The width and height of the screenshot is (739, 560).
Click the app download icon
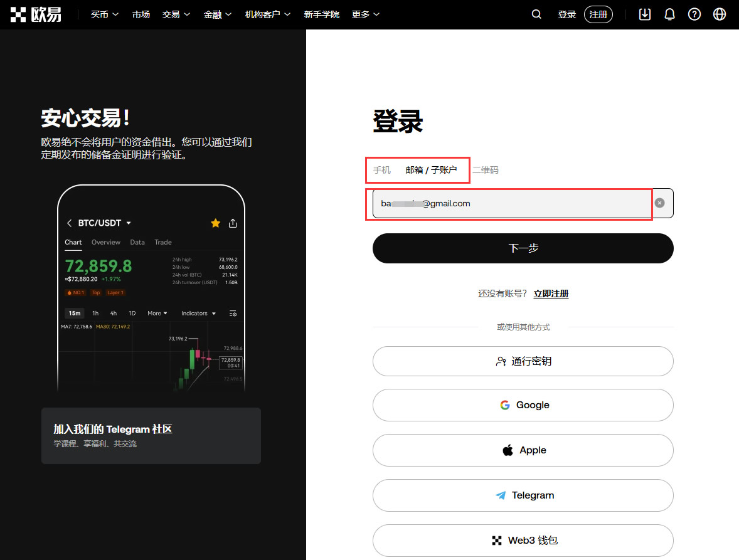coord(644,14)
